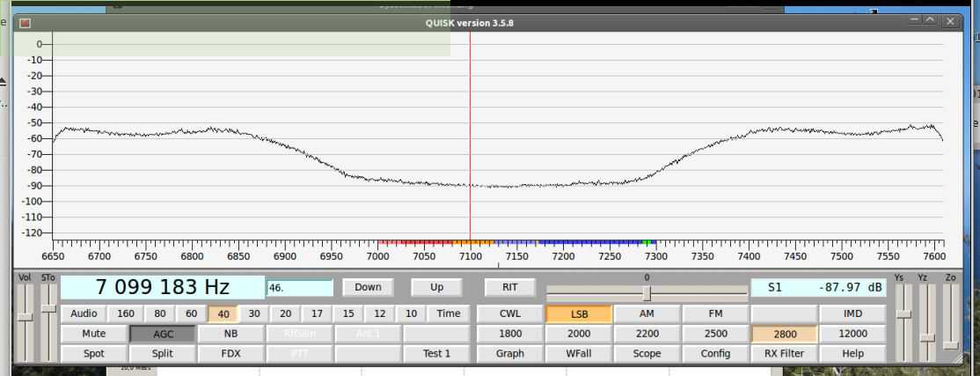Click the Yz zero slider
The width and height of the screenshot is (980, 376).
(927, 321)
